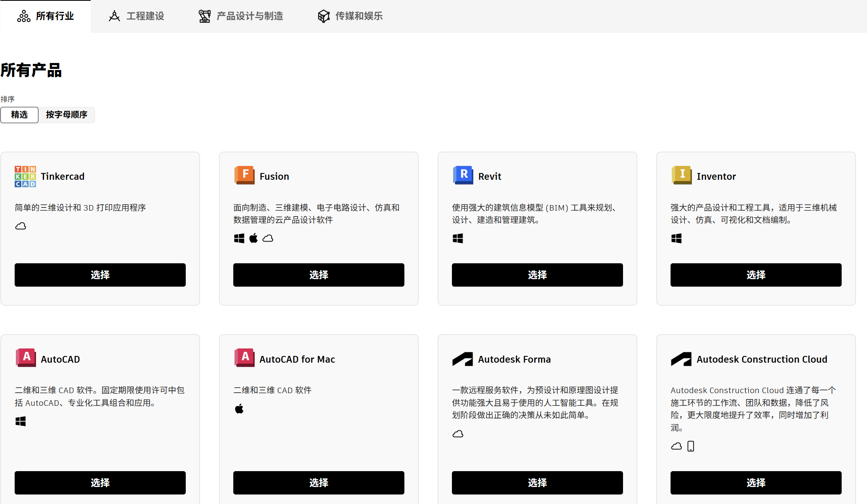
Task: Click the 排序 label
Action: (x=8, y=99)
